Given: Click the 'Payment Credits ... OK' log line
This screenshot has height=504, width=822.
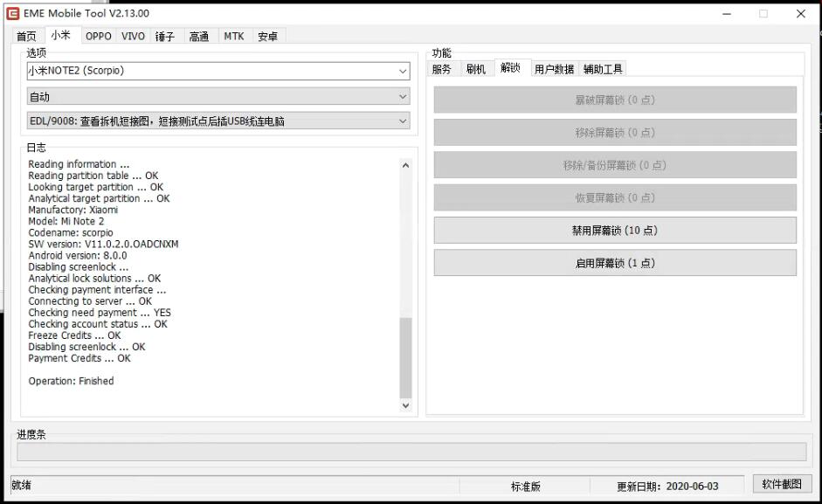Looking at the screenshot, I should pos(79,358).
